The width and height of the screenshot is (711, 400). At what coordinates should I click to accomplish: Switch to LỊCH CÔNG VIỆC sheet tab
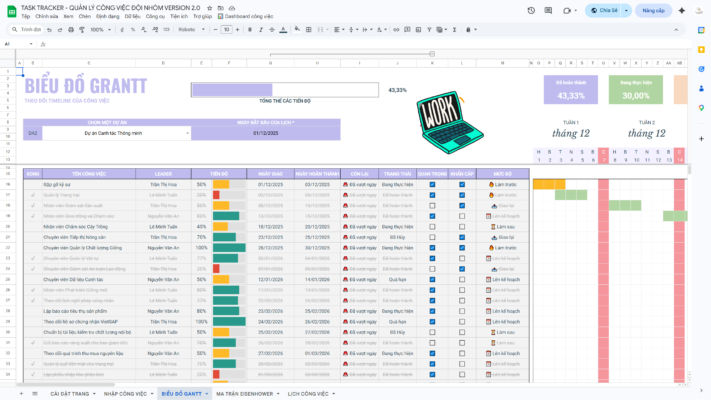pos(308,394)
